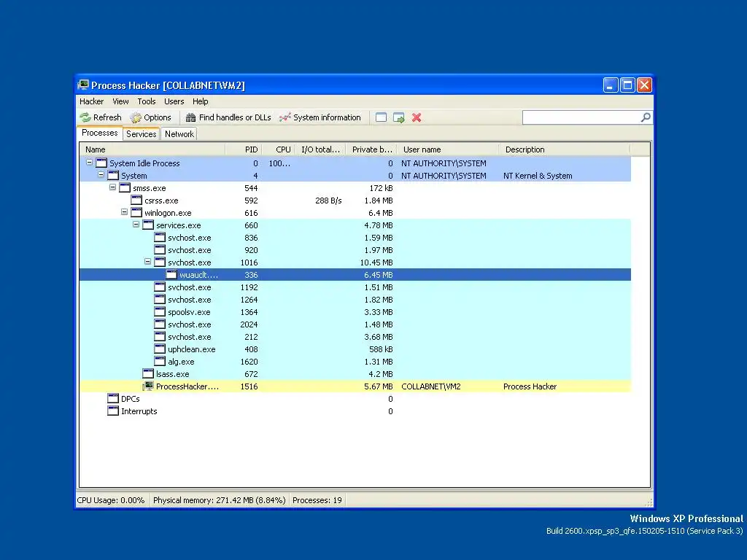Click the Processes: 19 status entry

coord(317,500)
